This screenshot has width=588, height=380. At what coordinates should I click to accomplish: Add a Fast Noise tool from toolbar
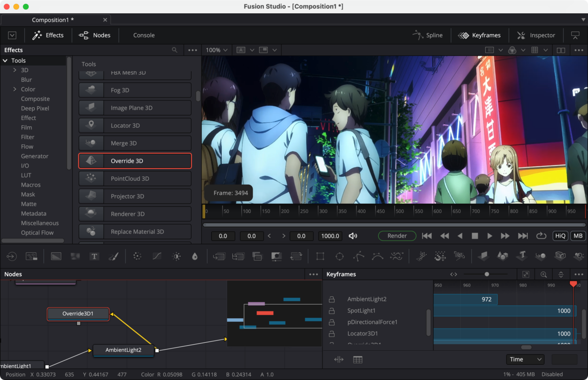click(75, 256)
